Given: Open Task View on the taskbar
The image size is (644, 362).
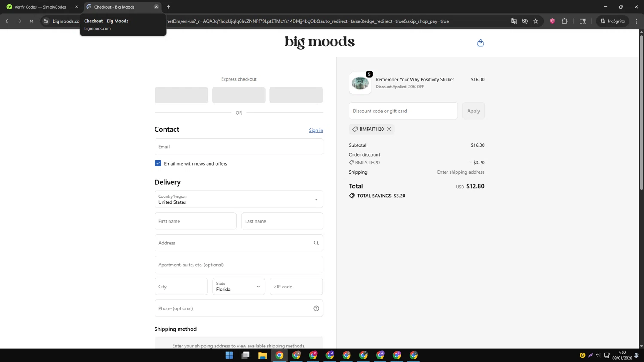Looking at the screenshot, I should [246, 355].
